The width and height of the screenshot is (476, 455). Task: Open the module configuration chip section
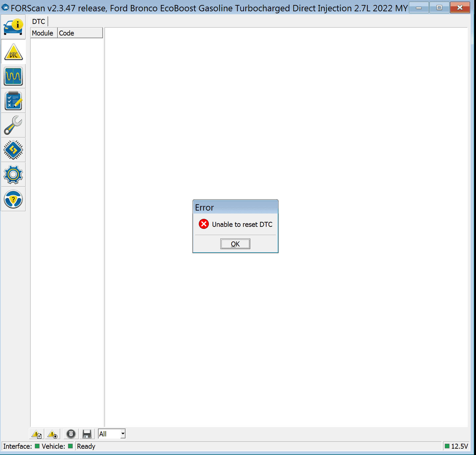click(13, 150)
